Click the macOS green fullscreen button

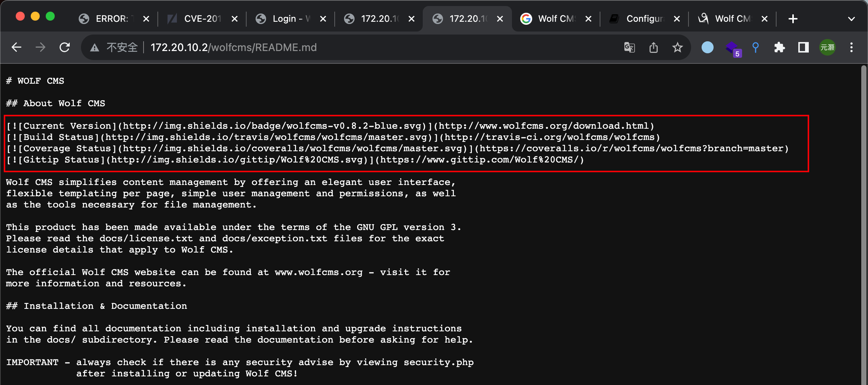[x=50, y=16]
